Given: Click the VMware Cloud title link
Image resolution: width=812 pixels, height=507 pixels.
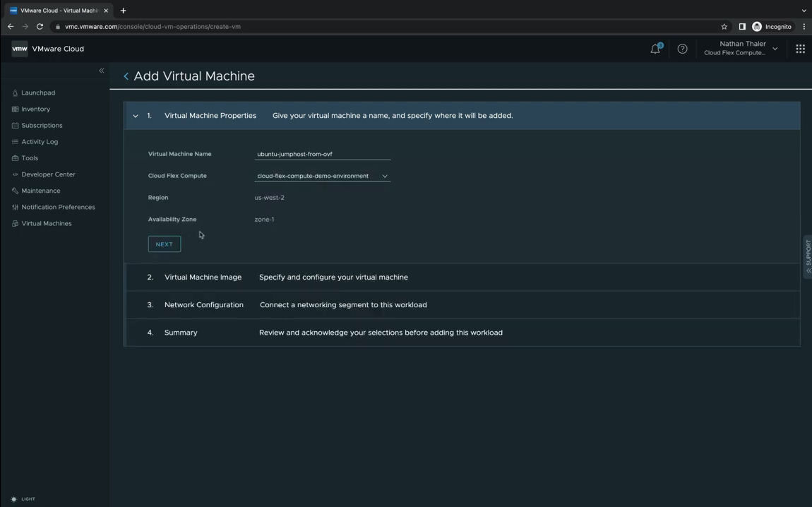Looking at the screenshot, I should click(58, 49).
